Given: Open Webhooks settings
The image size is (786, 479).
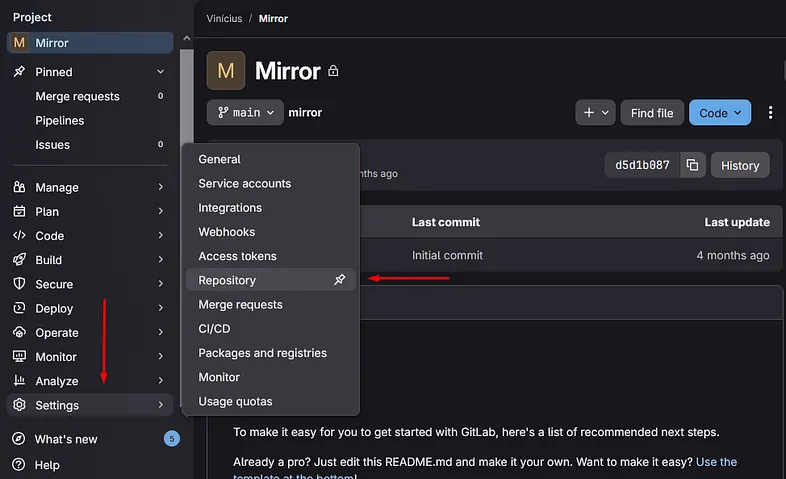Looking at the screenshot, I should pos(270,231).
